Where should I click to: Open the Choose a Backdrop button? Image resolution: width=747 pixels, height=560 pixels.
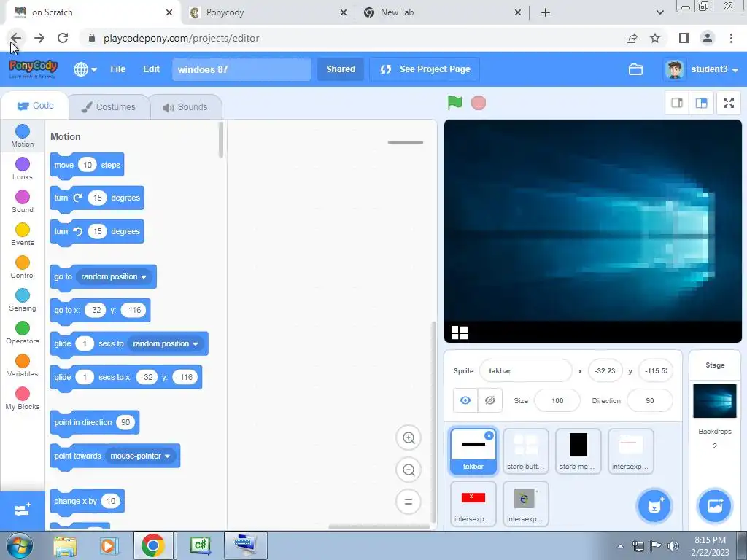tap(715, 506)
